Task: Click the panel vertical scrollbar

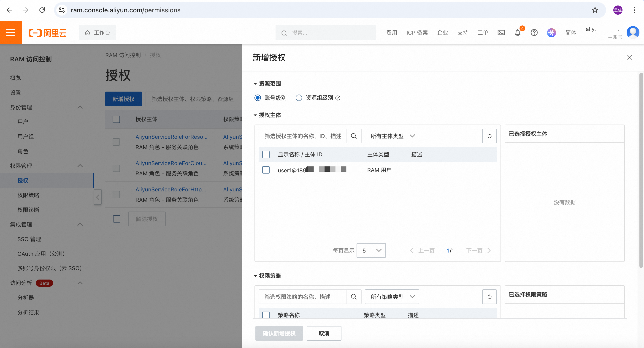Action: pyautogui.click(x=641, y=170)
